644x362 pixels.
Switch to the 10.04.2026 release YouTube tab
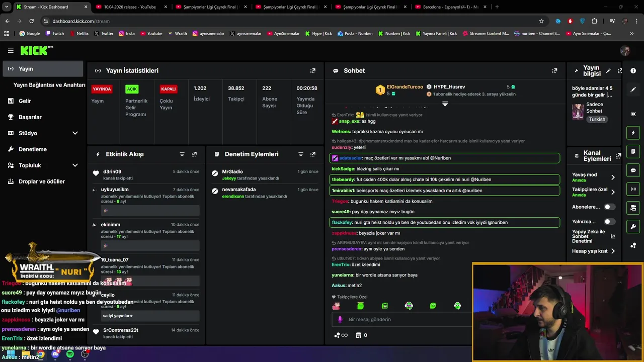click(x=130, y=7)
